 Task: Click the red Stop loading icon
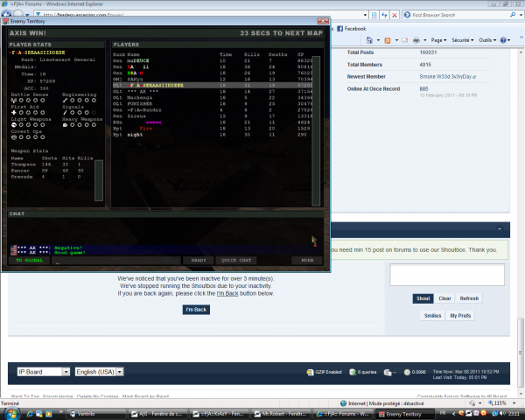click(395, 15)
